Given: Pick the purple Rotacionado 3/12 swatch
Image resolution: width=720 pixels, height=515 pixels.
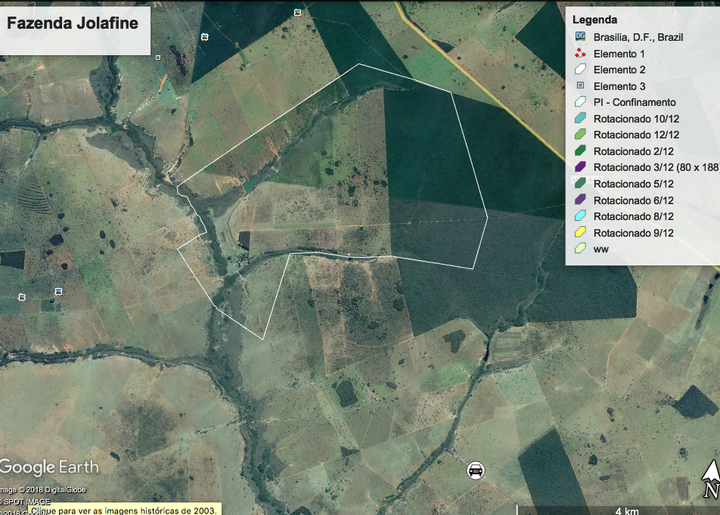Looking at the screenshot, I should (580, 167).
